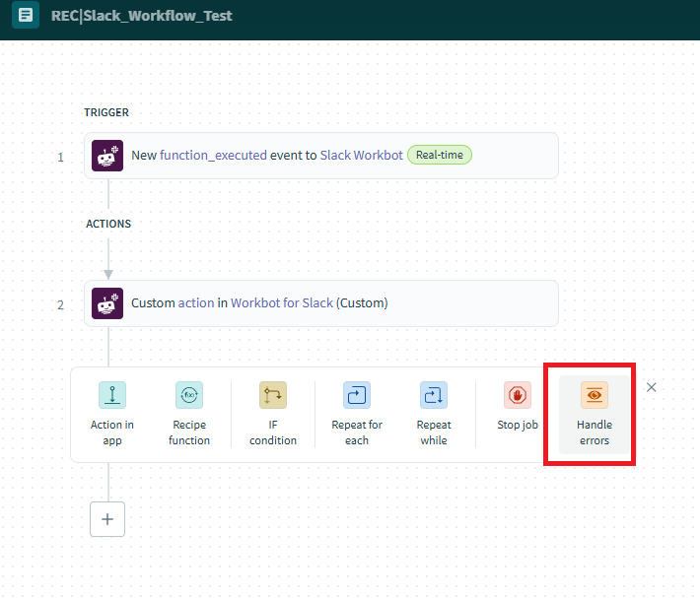This screenshot has height=598, width=700.
Task: Click the "Stop job" label text
Action: [518, 425]
